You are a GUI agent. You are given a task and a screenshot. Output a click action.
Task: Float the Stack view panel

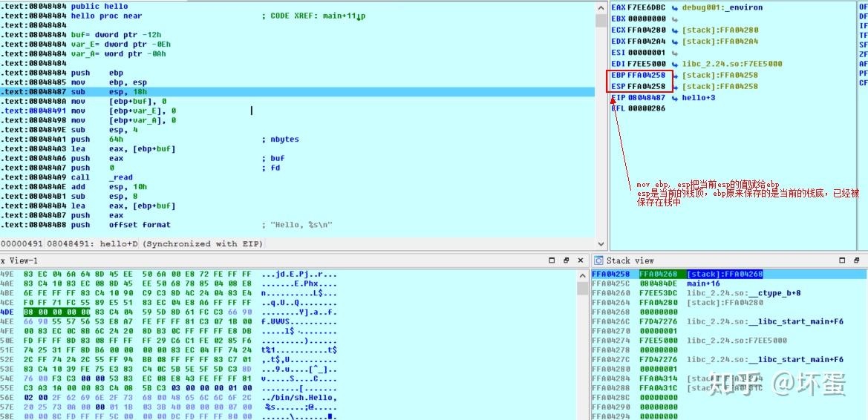pyautogui.click(x=856, y=260)
